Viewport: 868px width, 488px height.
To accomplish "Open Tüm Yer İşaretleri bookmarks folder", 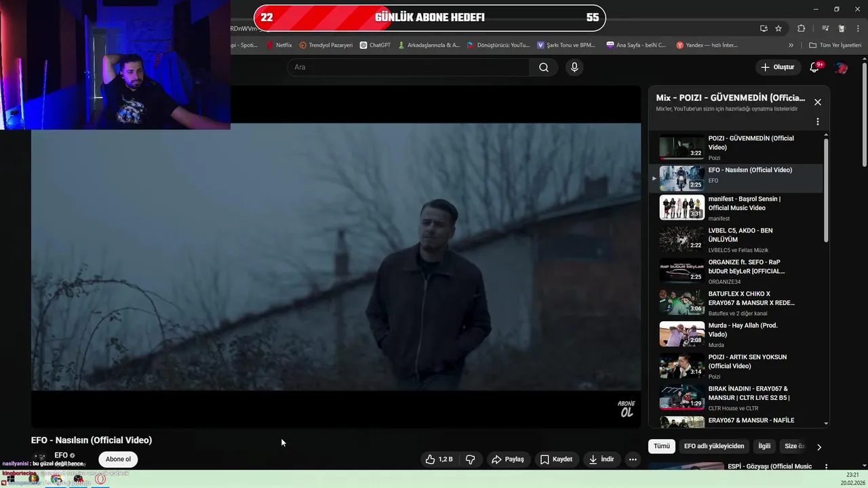I will click(835, 45).
